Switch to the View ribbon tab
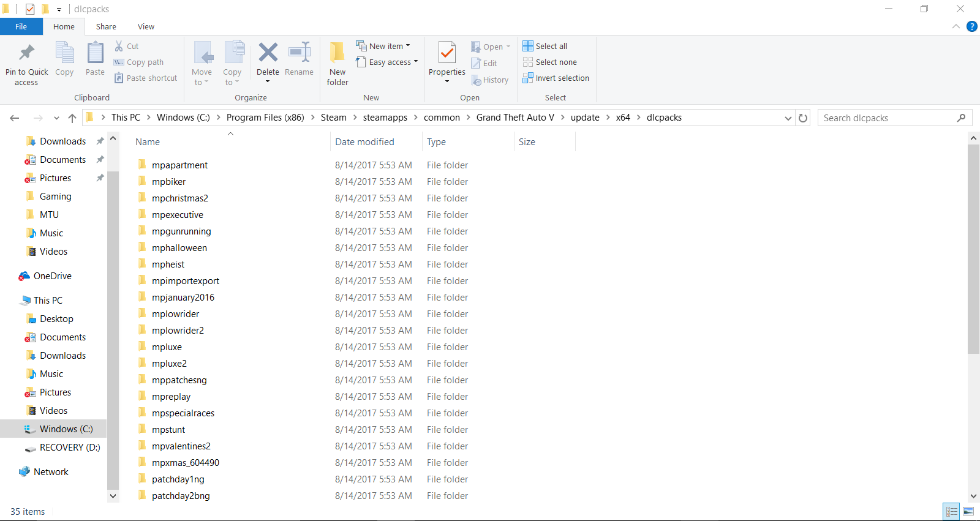The width and height of the screenshot is (980, 521). 146,26
